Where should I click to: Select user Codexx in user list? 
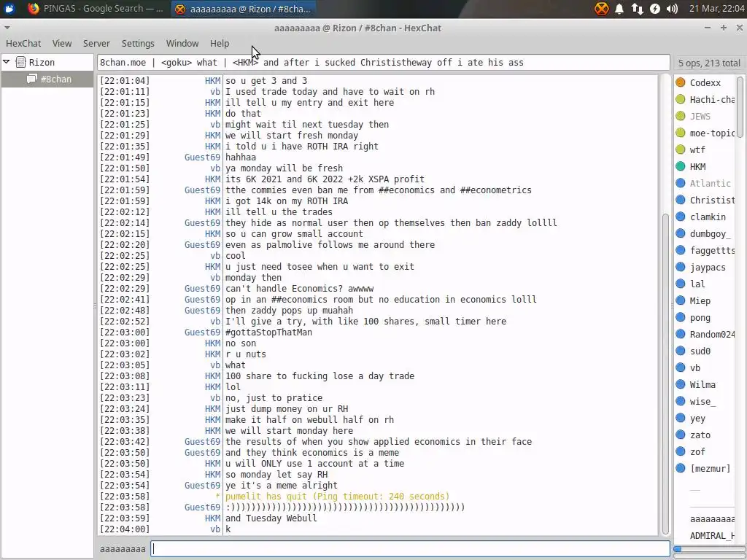(705, 83)
